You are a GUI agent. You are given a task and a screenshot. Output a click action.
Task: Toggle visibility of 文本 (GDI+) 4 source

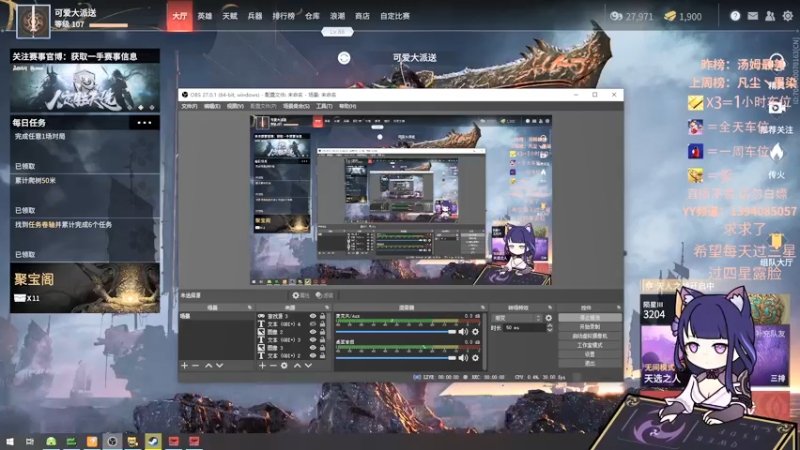(313, 324)
